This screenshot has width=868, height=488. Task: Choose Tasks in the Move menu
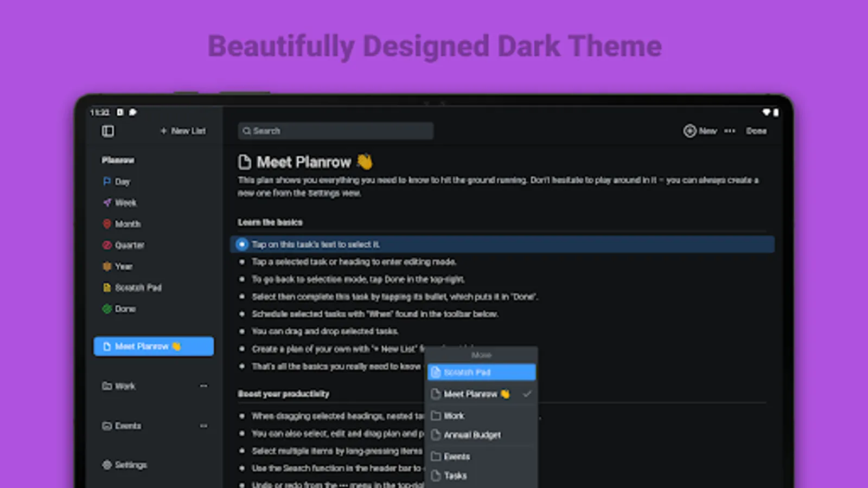(x=482, y=476)
